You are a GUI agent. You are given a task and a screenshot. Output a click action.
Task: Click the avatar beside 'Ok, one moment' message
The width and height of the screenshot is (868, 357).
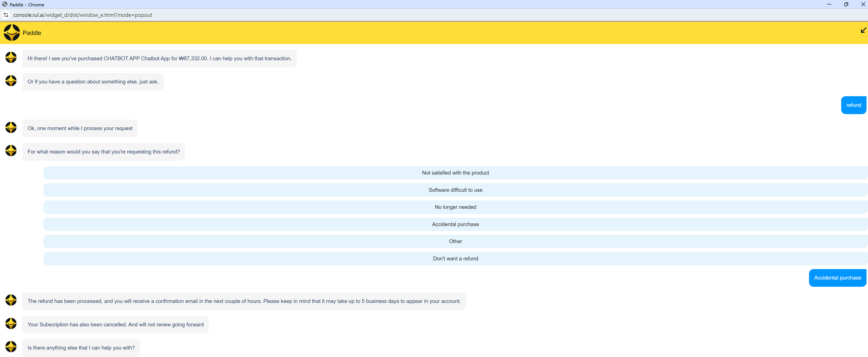[x=11, y=128]
